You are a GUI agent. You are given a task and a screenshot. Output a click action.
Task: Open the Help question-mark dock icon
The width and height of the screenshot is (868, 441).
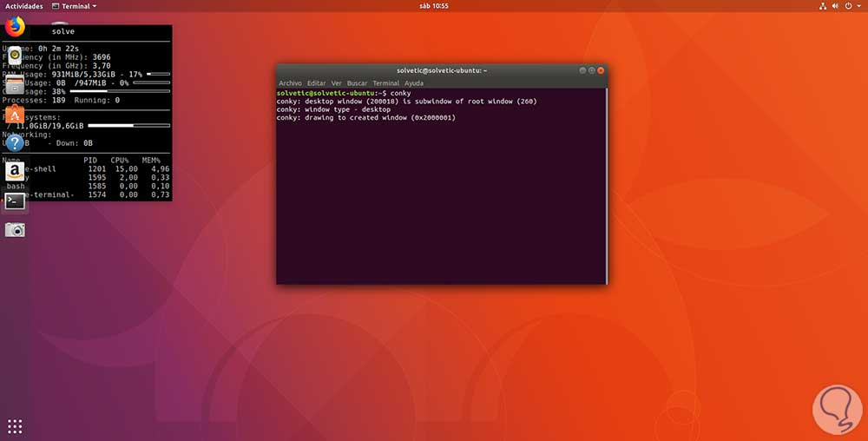pyautogui.click(x=15, y=143)
